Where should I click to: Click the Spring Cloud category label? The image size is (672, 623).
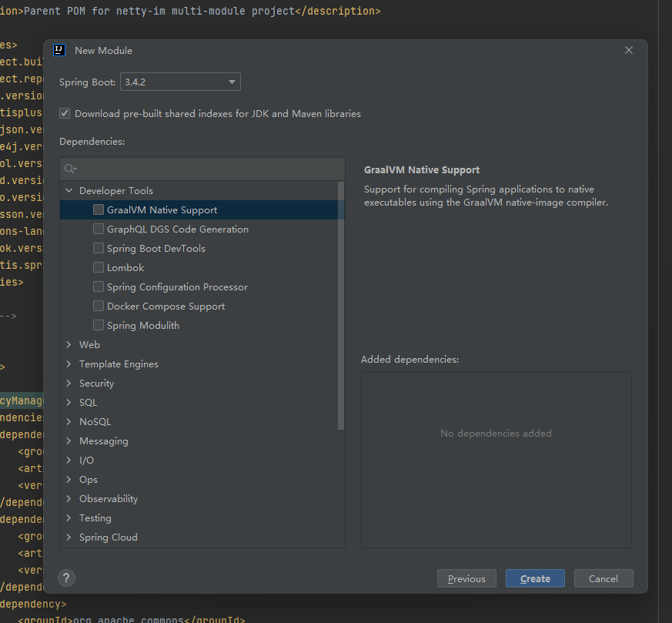[109, 538]
